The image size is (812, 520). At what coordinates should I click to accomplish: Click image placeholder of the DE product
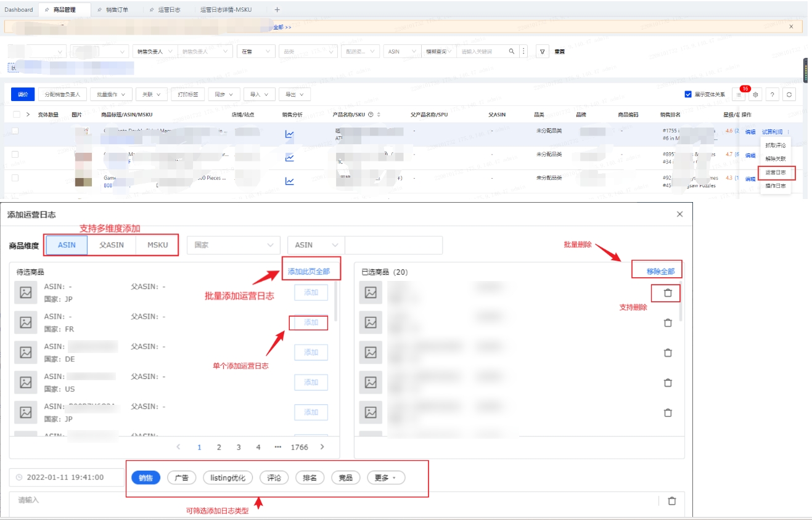(25, 352)
